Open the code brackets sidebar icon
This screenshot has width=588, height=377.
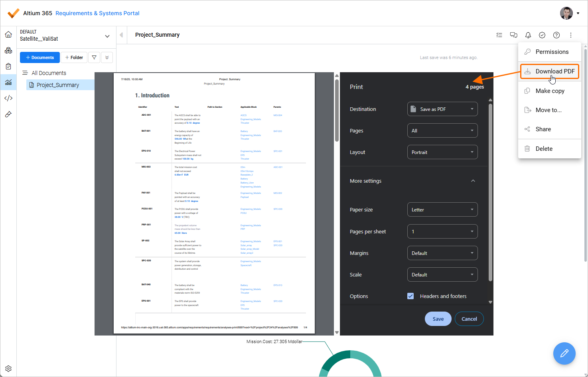coord(8,98)
